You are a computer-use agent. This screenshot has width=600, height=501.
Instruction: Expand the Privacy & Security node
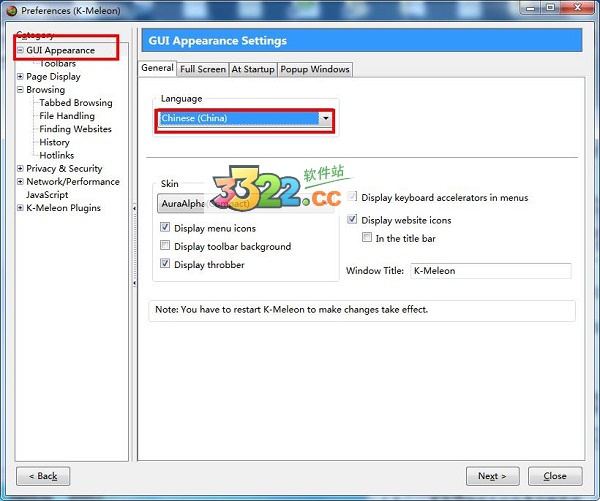pyautogui.click(x=20, y=168)
